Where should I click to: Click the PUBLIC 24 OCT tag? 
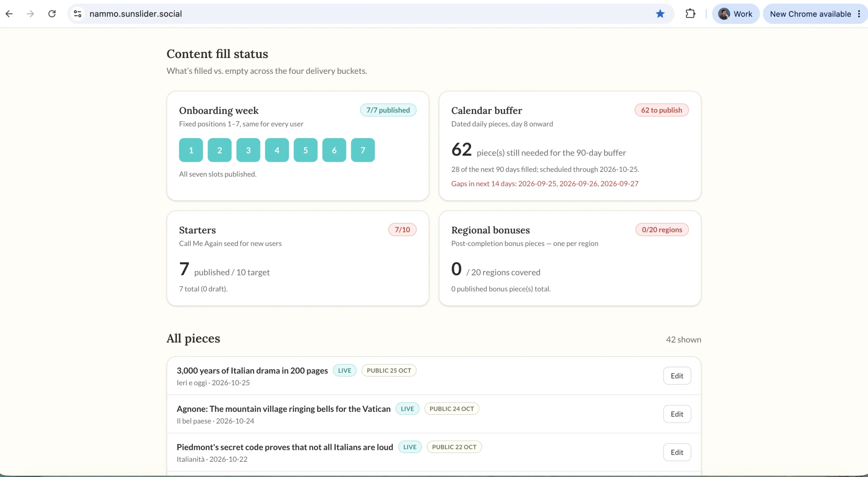(452, 409)
